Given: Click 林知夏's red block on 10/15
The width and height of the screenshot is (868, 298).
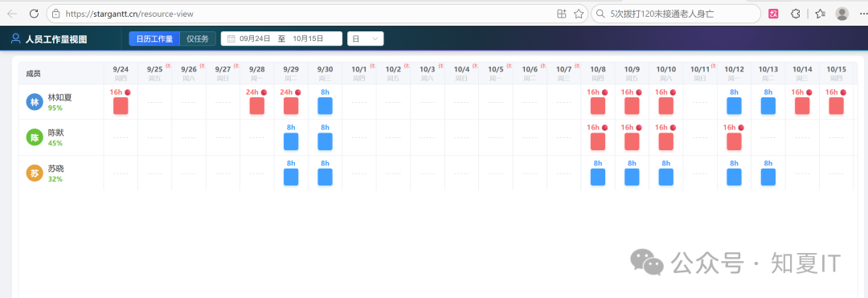Looking at the screenshot, I should (x=837, y=105).
